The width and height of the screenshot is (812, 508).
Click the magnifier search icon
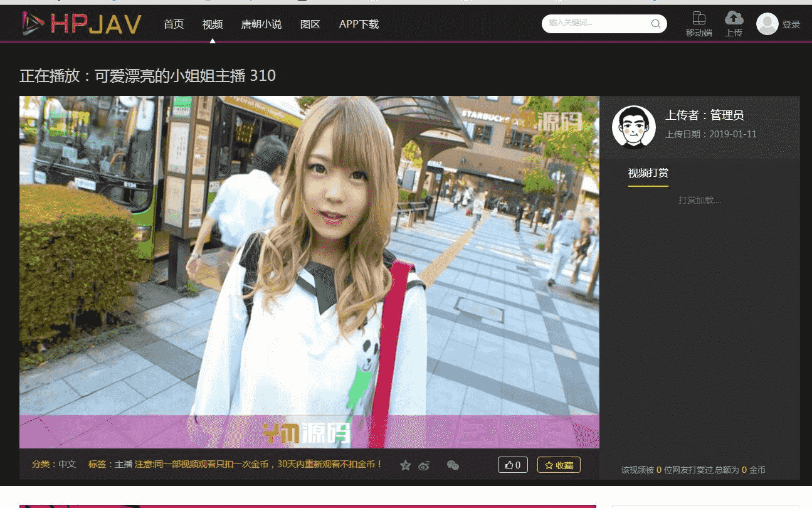pos(656,24)
